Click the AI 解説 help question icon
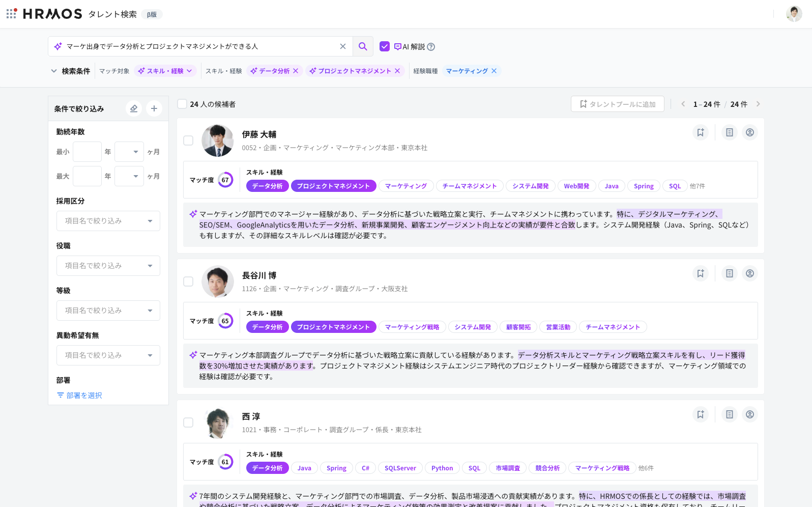The width and height of the screenshot is (812, 507). (431, 47)
